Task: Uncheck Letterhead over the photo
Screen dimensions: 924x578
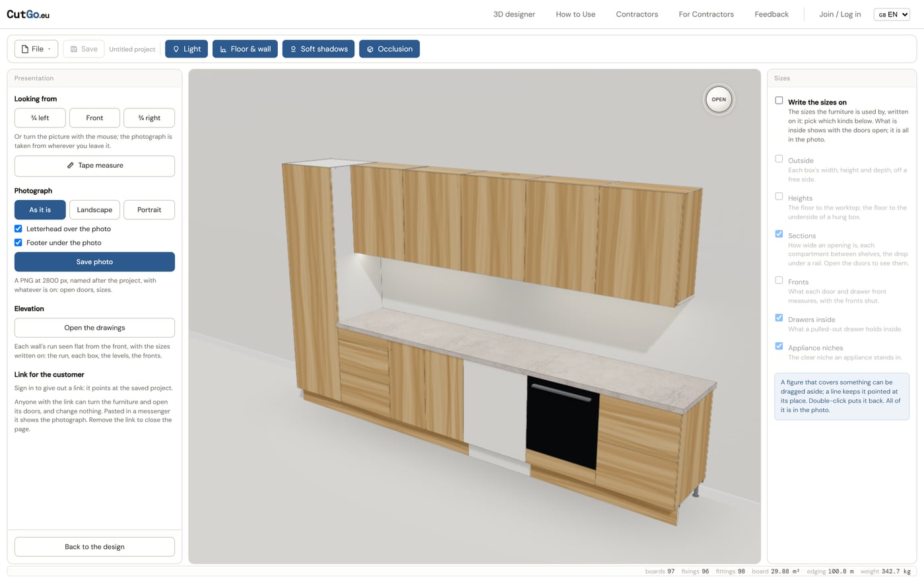Action: [18, 229]
